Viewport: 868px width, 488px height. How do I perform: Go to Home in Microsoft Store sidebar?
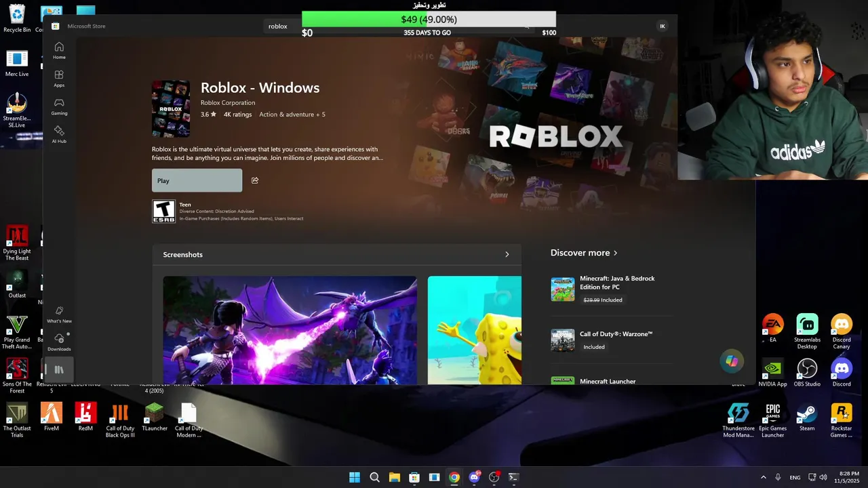(59, 50)
